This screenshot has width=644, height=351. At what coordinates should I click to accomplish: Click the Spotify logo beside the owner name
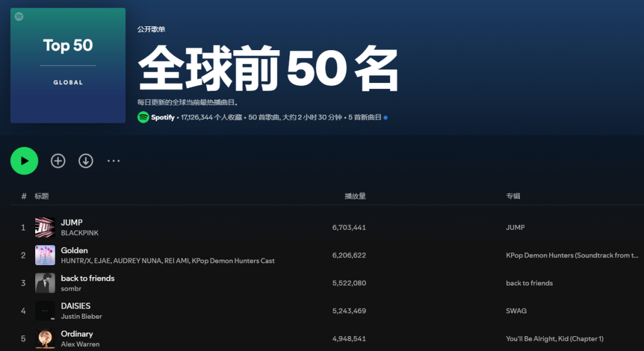tap(143, 118)
